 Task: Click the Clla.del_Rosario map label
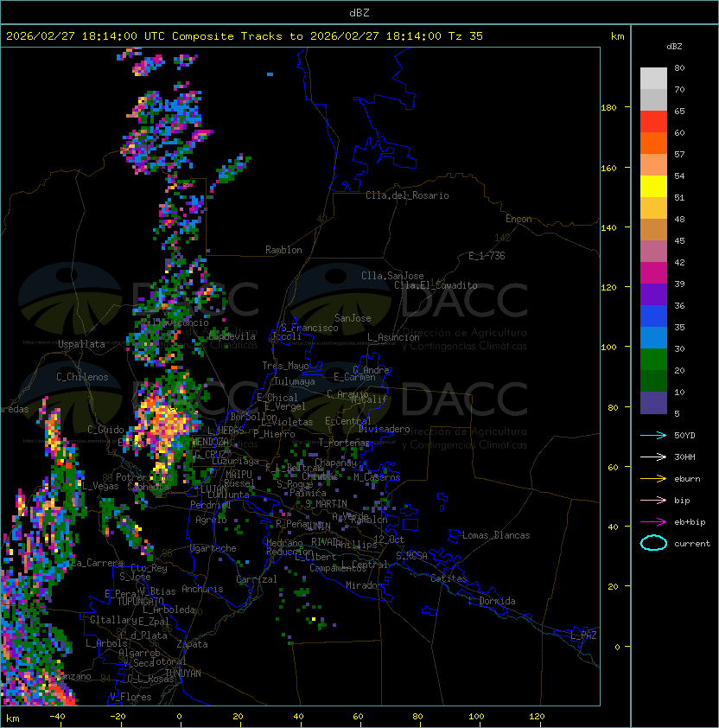coord(407,195)
